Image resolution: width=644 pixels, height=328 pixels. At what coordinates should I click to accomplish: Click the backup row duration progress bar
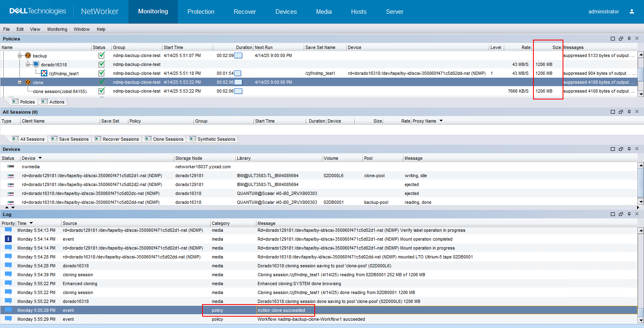(238, 55)
